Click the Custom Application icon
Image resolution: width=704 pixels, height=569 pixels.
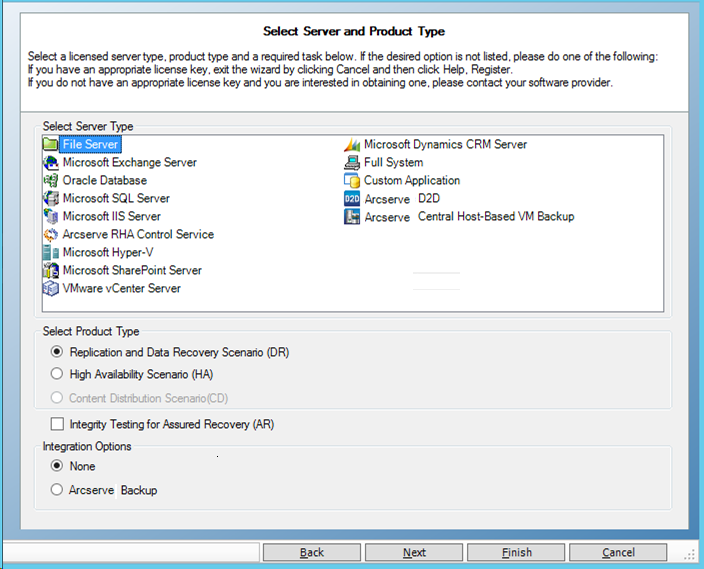point(352,180)
